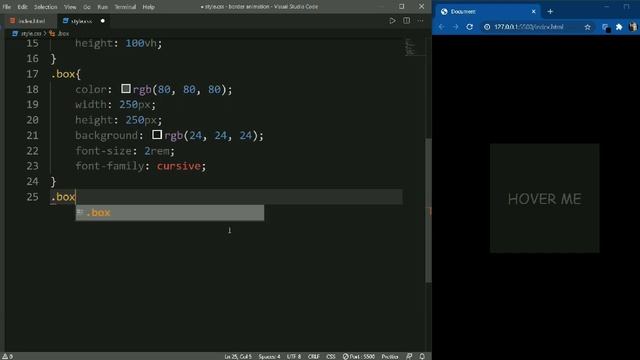This screenshot has width=640, height=360.
Task: Open the Extensions puzzle icon in the browser
Action: click(619, 27)
